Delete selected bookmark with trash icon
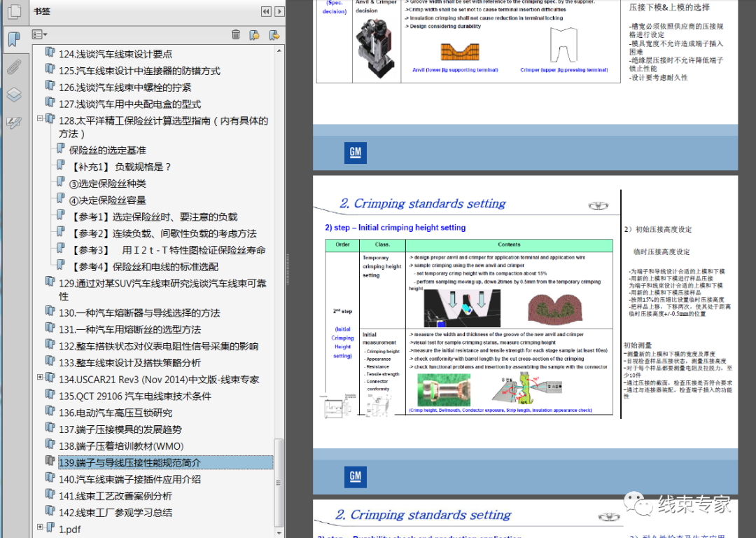Image resolution: width=756 pixels, height=538 pixels. pos(236,35)
